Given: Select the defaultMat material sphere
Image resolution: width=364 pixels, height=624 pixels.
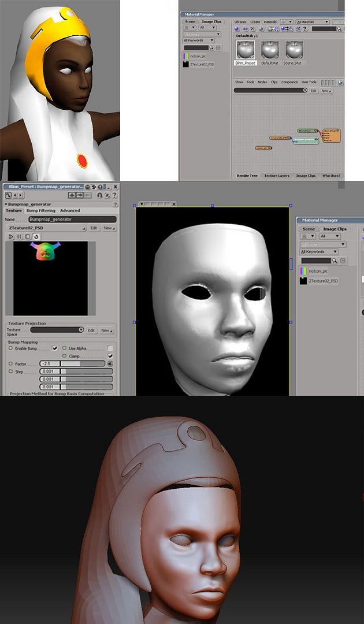Looking at the screenshot, I should 269,50.
